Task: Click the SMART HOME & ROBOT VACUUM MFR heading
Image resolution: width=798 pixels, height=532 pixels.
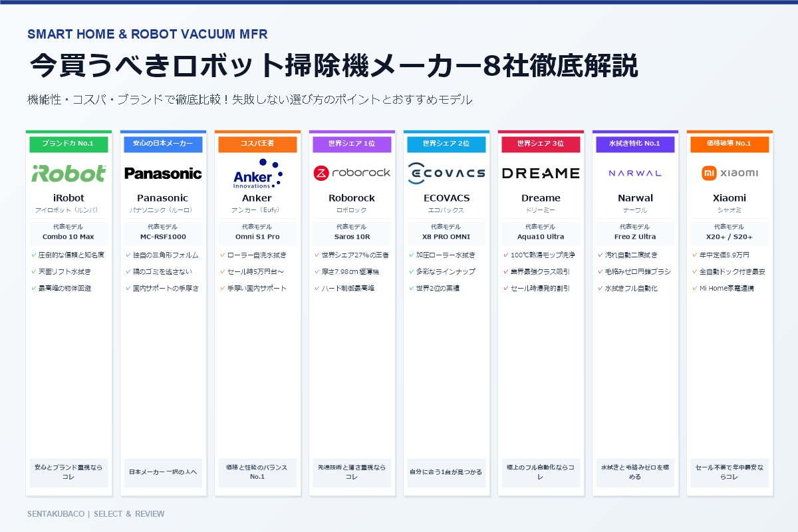Action: click(148, 35)
